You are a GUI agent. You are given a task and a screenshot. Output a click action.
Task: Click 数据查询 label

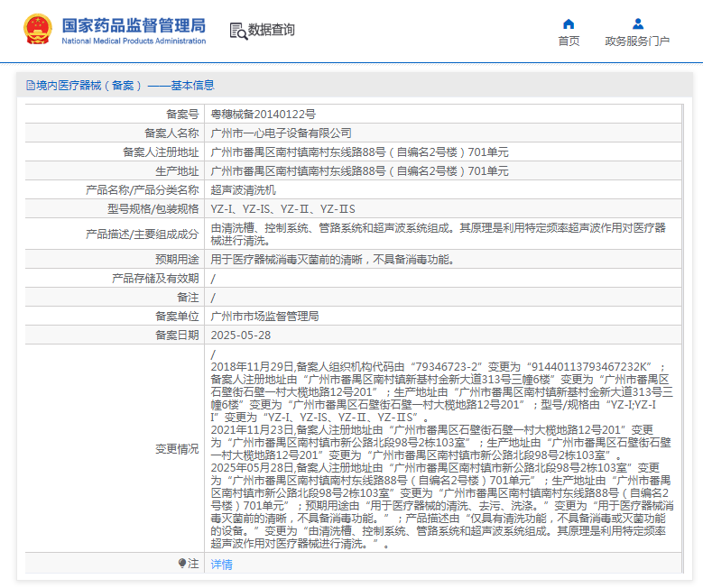[272, 30]
